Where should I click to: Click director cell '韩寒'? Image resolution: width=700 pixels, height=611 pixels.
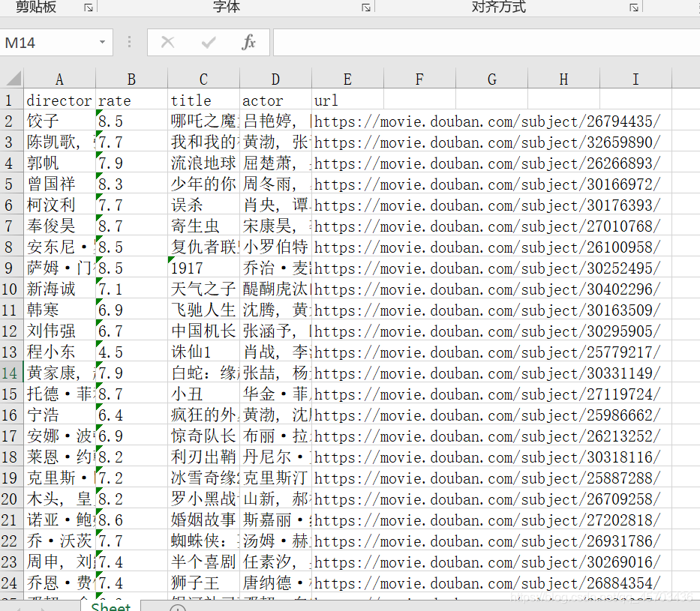pyautogui.click(x=59, y=310)
